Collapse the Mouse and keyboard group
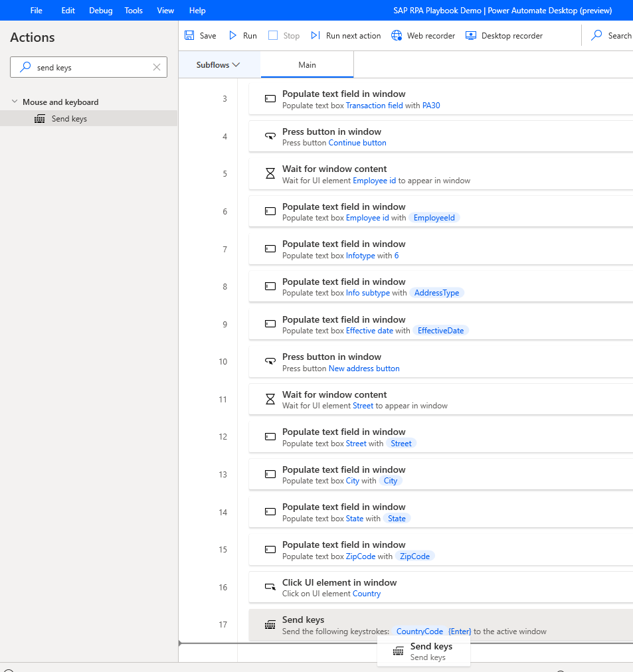 pyautogui.click(x=15, y=102)
